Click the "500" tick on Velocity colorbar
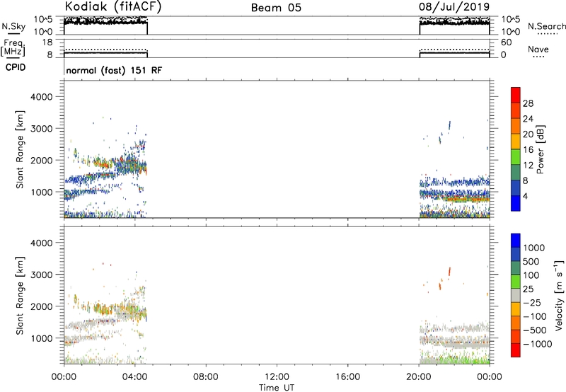This screenshot has width=566, height=392. (531, 261)
